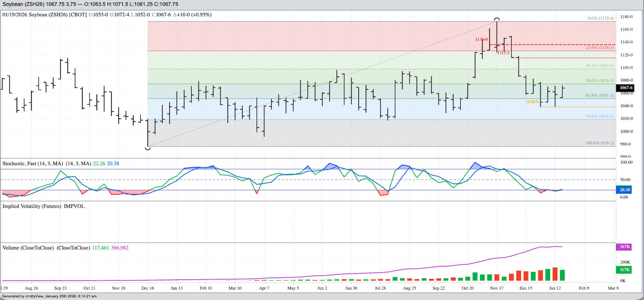Viewport: 644px width, 300px height.
Task: Select the orange 1038-0 support label
Action: (x=532, y=102)
